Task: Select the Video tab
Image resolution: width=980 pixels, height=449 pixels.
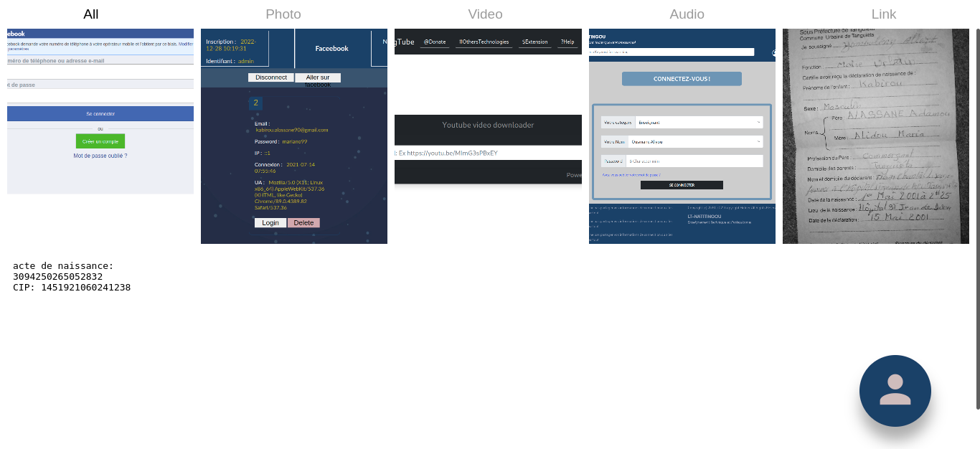Action: 485,14
